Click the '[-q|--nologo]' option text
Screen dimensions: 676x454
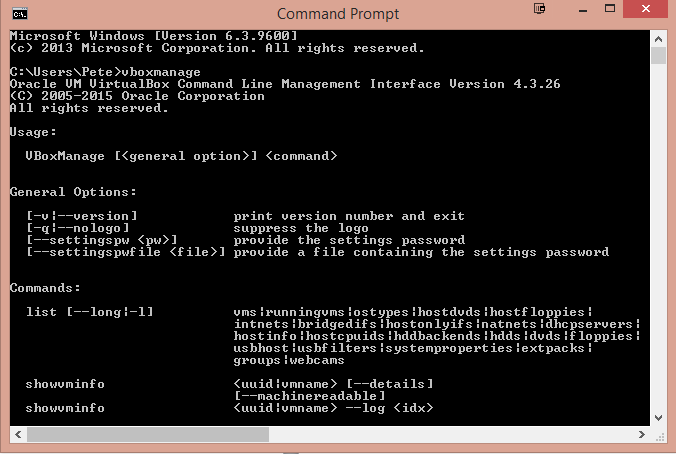click(78, 228)
